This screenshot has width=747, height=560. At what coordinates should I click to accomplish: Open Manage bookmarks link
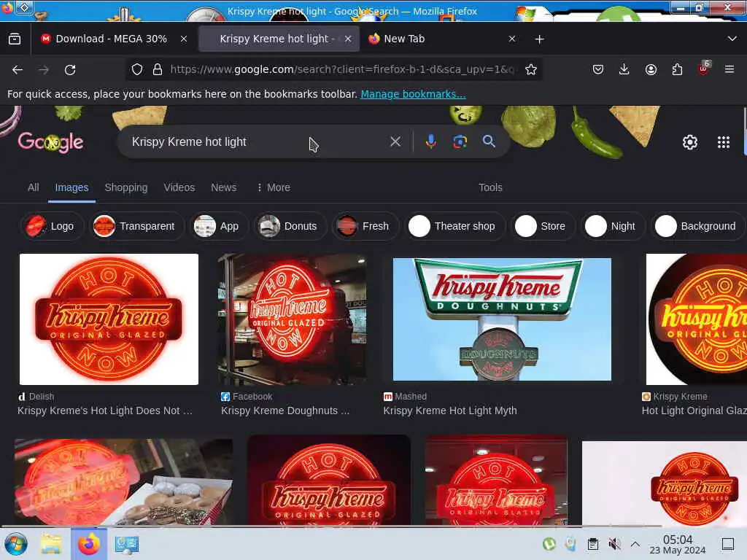(413, 94)
